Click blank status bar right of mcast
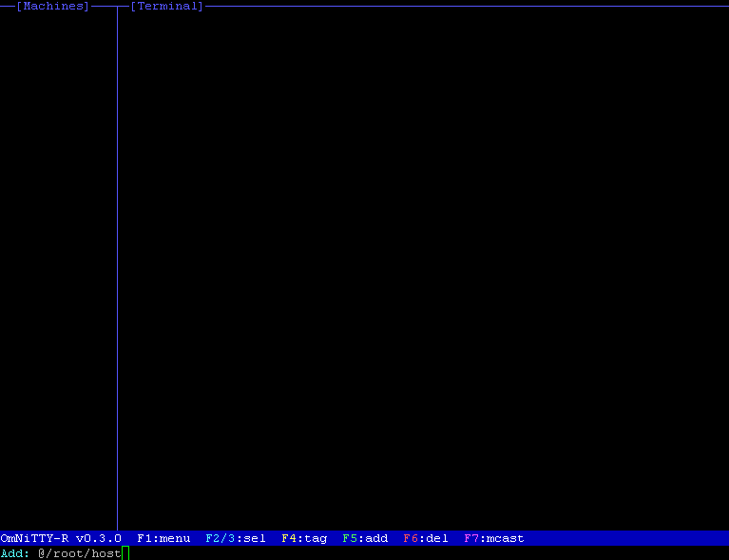 627,538
